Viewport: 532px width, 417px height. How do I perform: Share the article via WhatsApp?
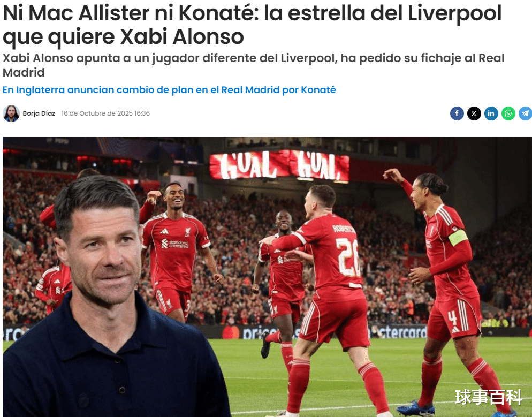(x=508, y=113)
